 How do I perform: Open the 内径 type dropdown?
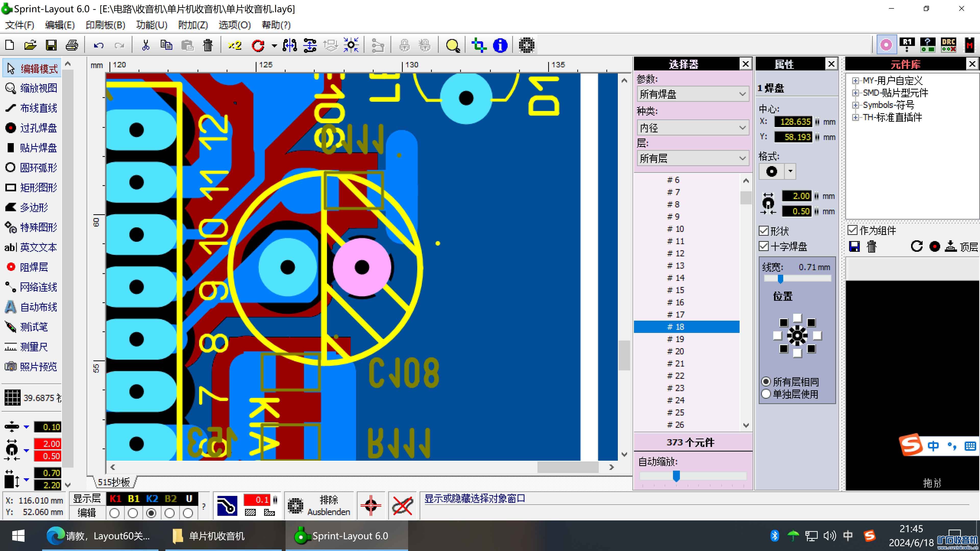(692, 128)
